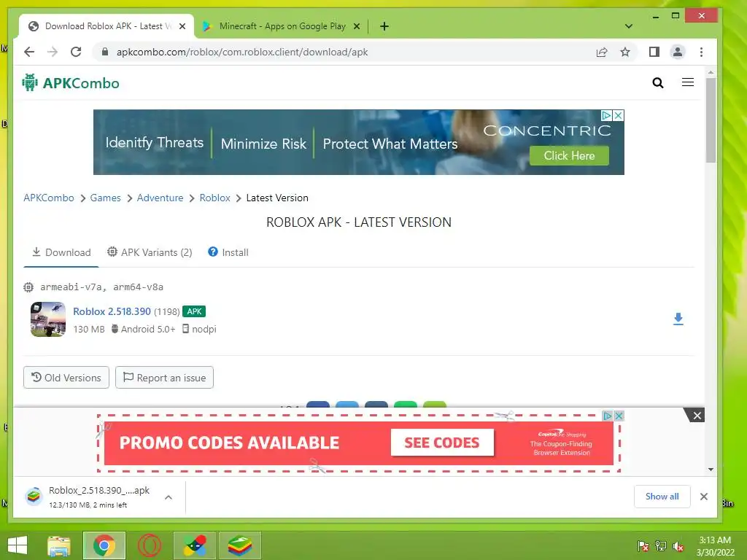Click the Chrome taskbar icon
Image resolution: width=747 pixels, height=560 pixels.
[x=104, y=545]
